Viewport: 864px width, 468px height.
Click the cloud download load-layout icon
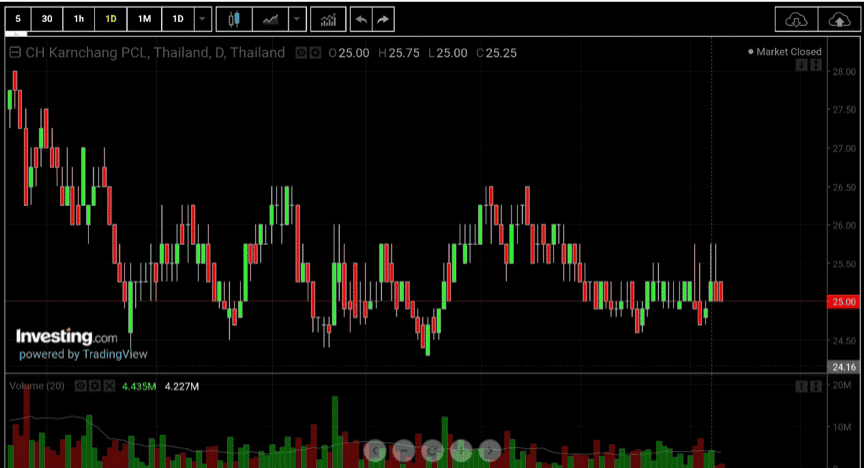pyautogui.click(x=796, y=20)
